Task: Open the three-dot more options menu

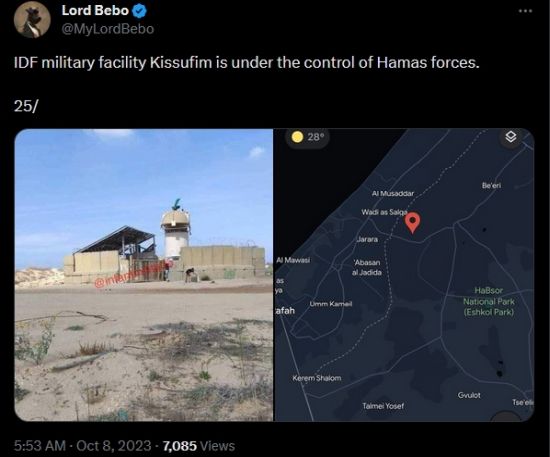Action: point(525,11)
